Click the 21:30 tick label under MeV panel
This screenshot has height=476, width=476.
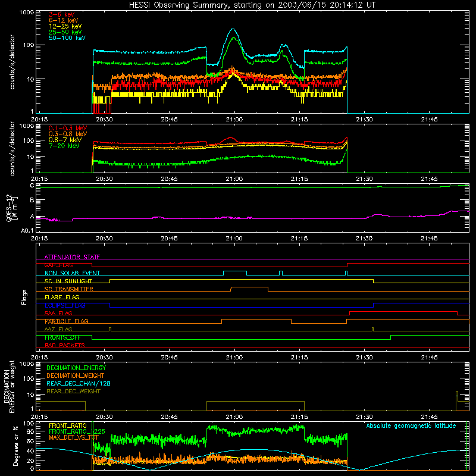pyautogui.click(x=364, y=179)
